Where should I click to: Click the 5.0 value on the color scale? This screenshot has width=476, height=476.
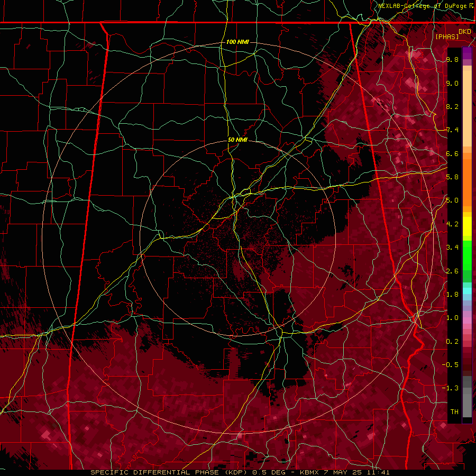point(452,200)
